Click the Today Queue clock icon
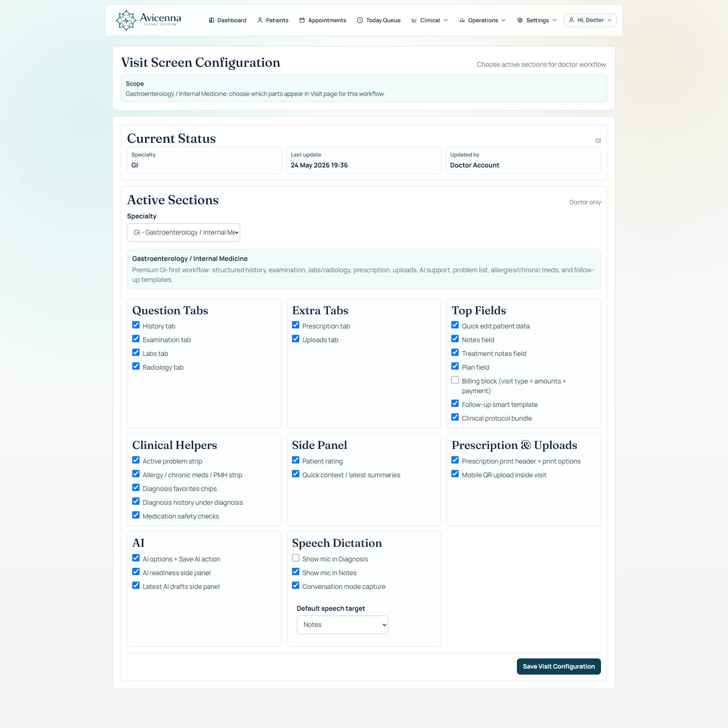This screenshot has height=728, width=728. coord(360,20)
